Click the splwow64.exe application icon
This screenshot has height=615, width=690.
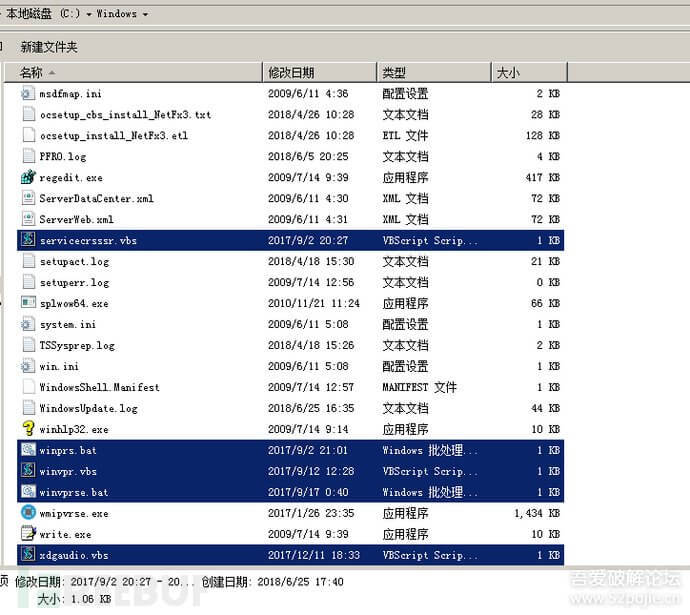coord(28,303)
